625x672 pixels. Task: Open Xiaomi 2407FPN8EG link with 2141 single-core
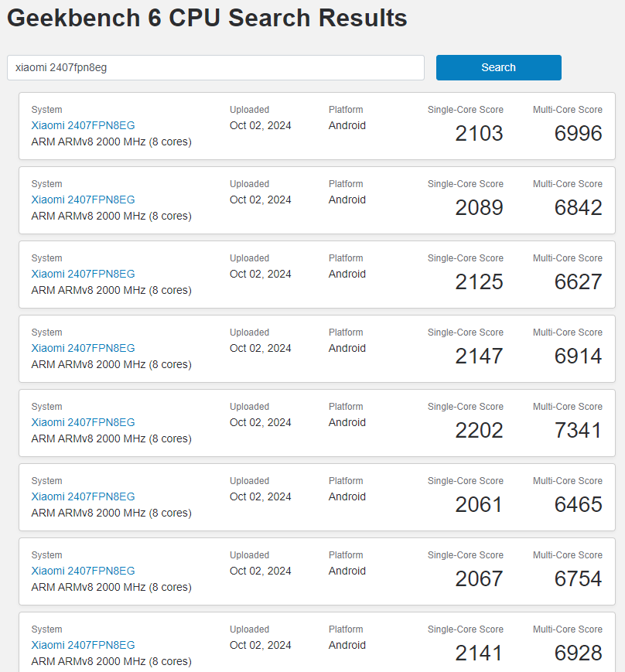tap(83, 645)
